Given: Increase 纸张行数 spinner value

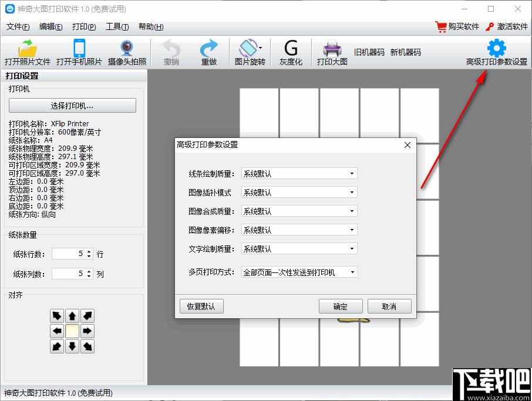Looking at the screenshot, I should tap(89, 251).
